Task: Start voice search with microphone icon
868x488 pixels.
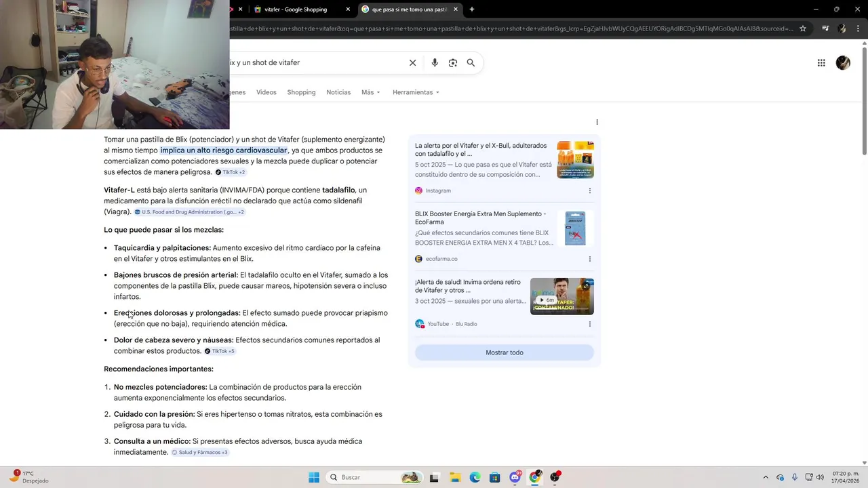Action: coord(435,62)
